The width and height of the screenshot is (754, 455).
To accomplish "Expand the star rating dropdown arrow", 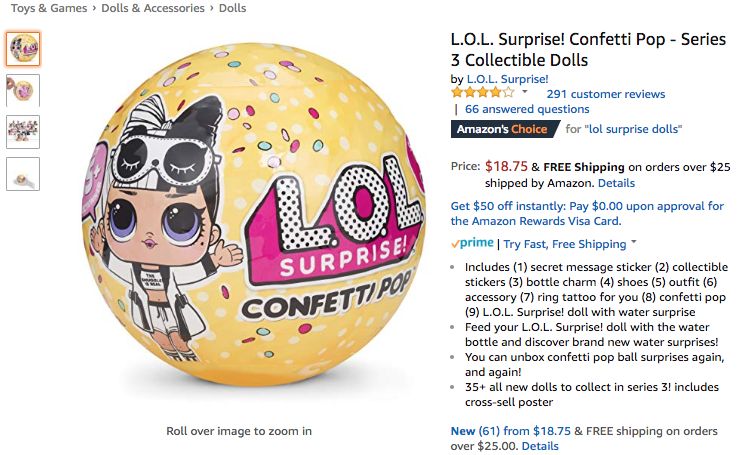I will 524,92.
